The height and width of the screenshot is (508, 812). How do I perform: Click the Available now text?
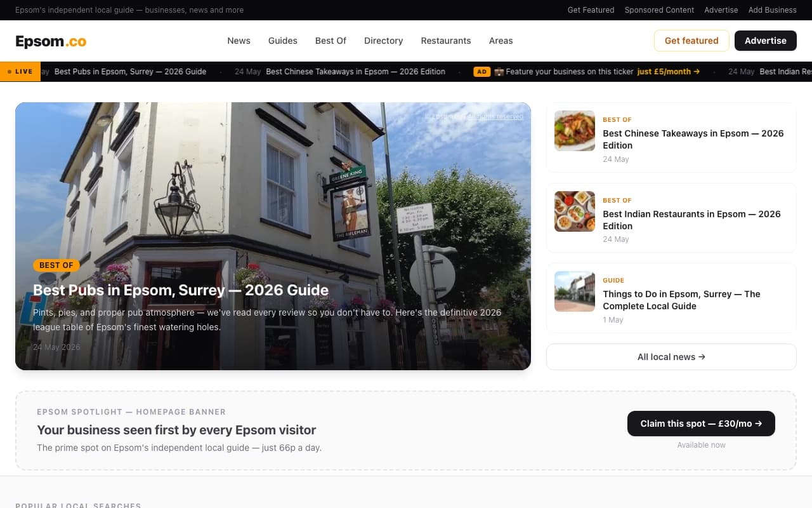701,445
